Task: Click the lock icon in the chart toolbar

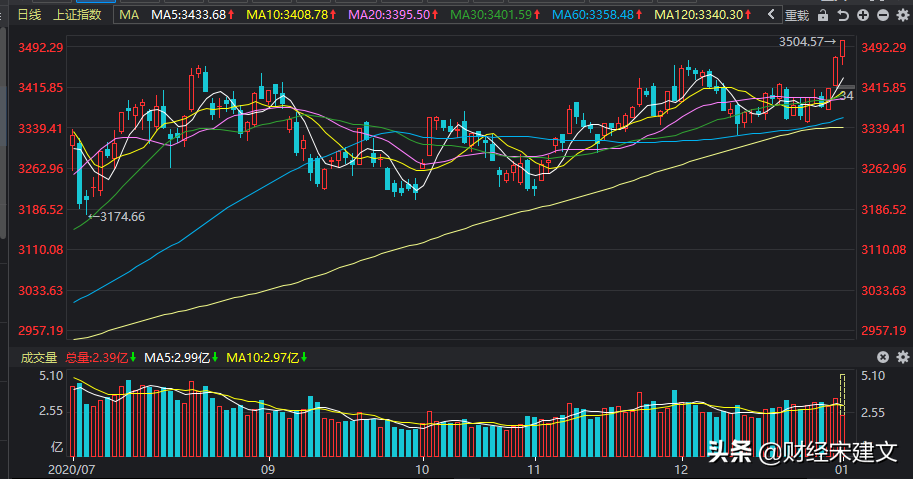Action: pos(823,15)
